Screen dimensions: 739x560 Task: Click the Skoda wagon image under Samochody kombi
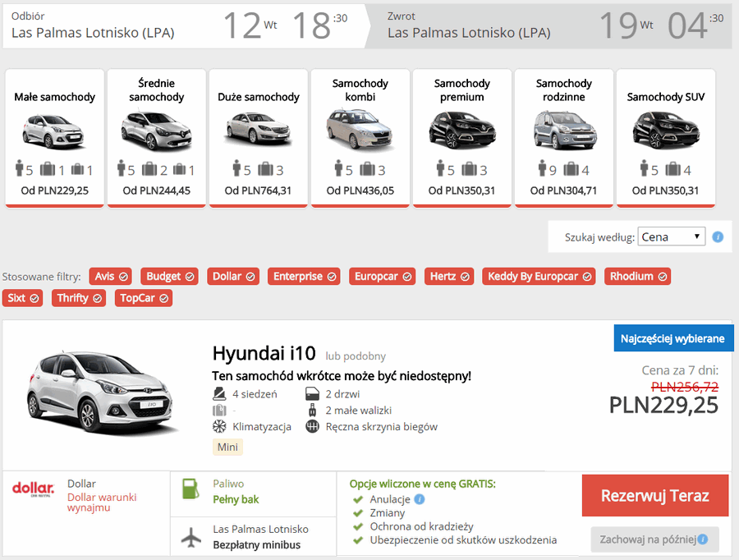tap(359, 128)
